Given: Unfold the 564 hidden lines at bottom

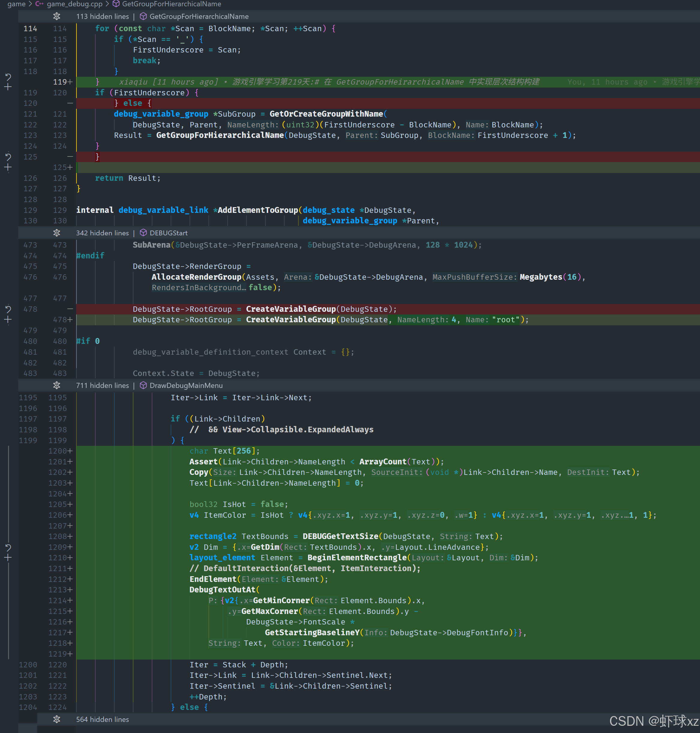Looking at the screenshot, I should pyautogui.click(x=56, y=719).
